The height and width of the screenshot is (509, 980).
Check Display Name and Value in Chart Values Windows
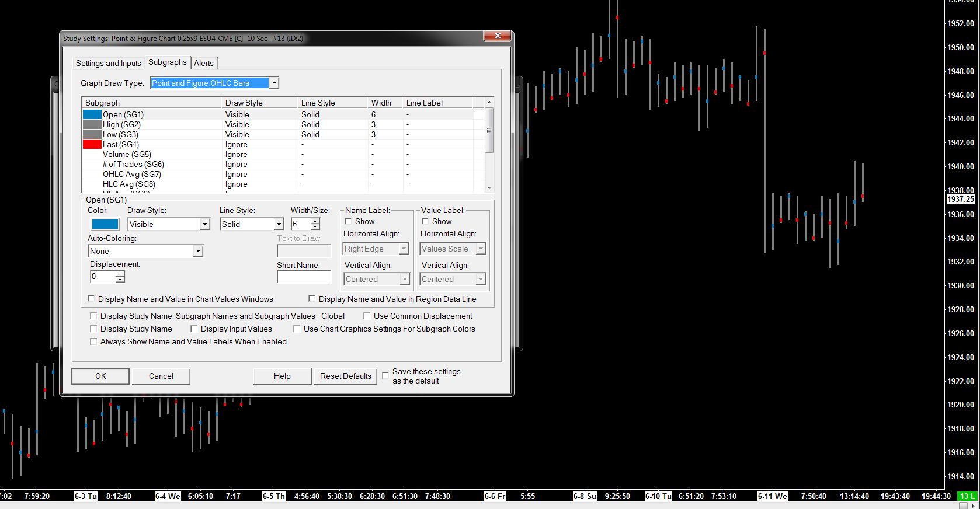coord(91,298)
